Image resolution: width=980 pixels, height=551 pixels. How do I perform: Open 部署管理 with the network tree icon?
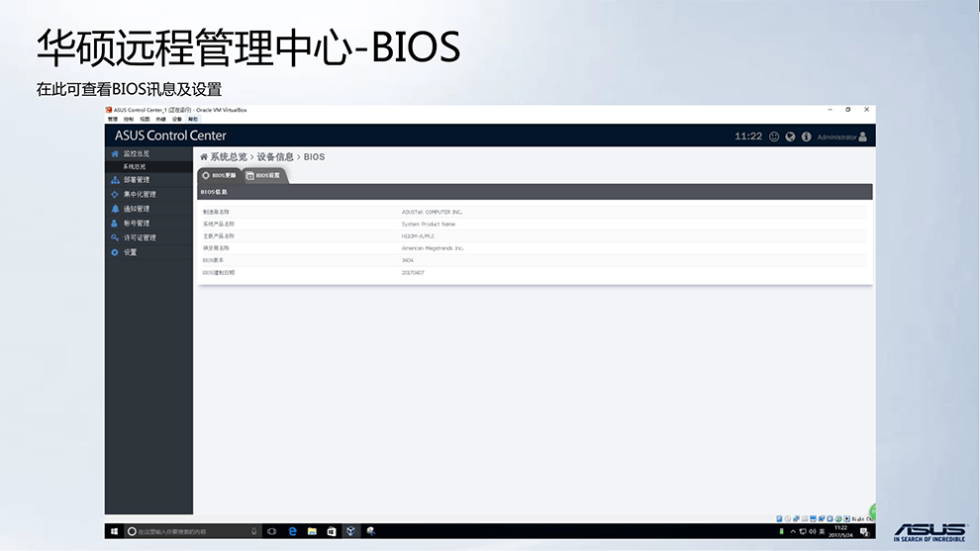136,180
